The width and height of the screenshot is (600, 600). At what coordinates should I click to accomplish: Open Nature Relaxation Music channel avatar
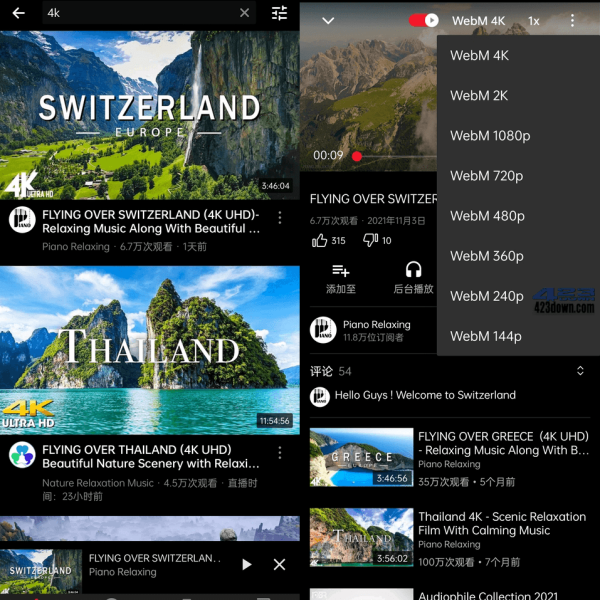pyautogui.click(x=22, y=455)
